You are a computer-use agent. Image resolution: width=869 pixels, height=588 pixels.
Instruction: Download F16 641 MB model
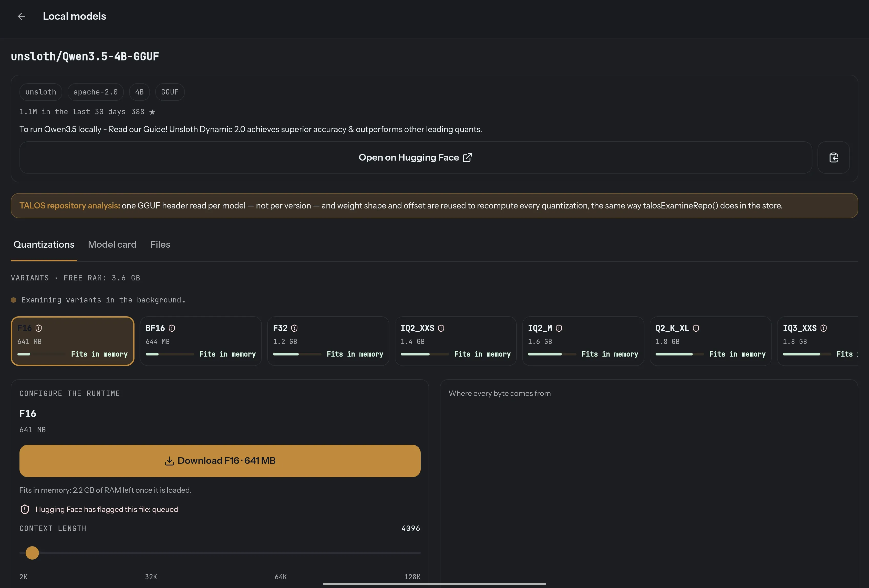pyautogui.click(x=220, y=460)
